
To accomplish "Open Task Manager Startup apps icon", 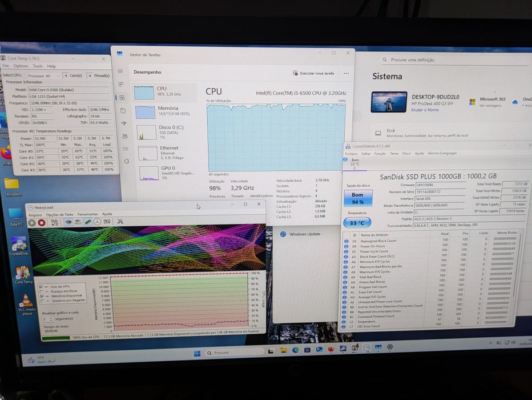I will pos(124,123).
